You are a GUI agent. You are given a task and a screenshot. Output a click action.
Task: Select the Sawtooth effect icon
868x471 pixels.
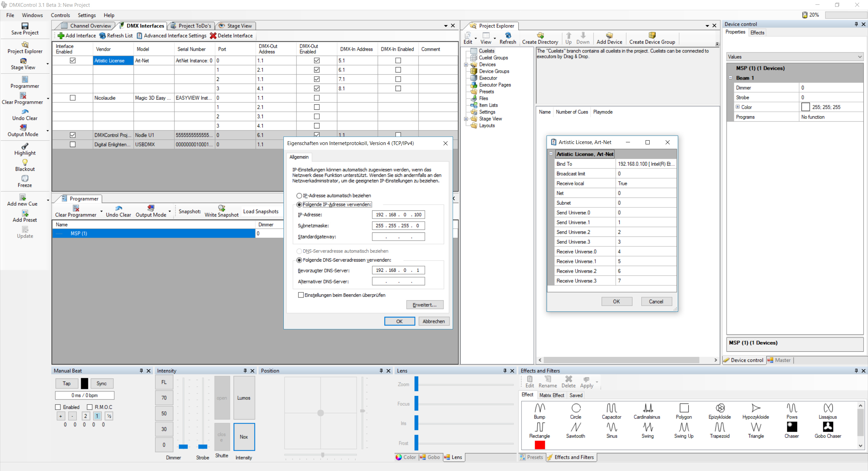(575, 427)
